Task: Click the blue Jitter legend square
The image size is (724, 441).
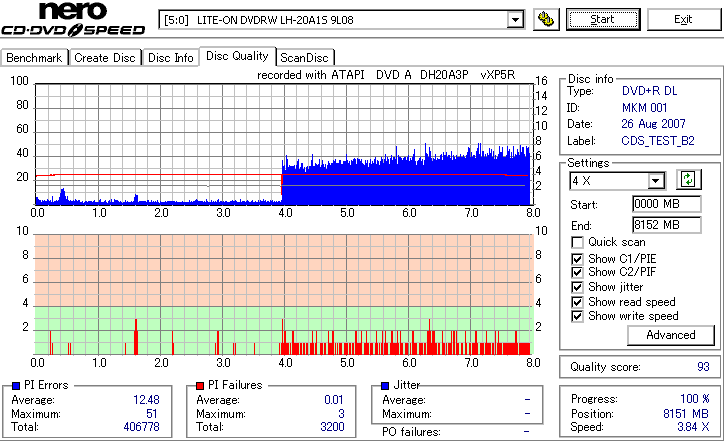Action: pos(385,385)
